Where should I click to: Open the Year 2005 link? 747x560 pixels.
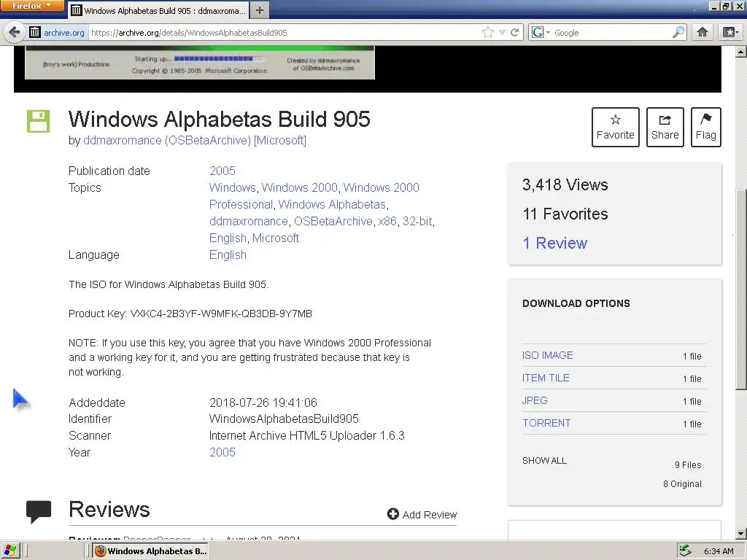(x=222, y=452)
